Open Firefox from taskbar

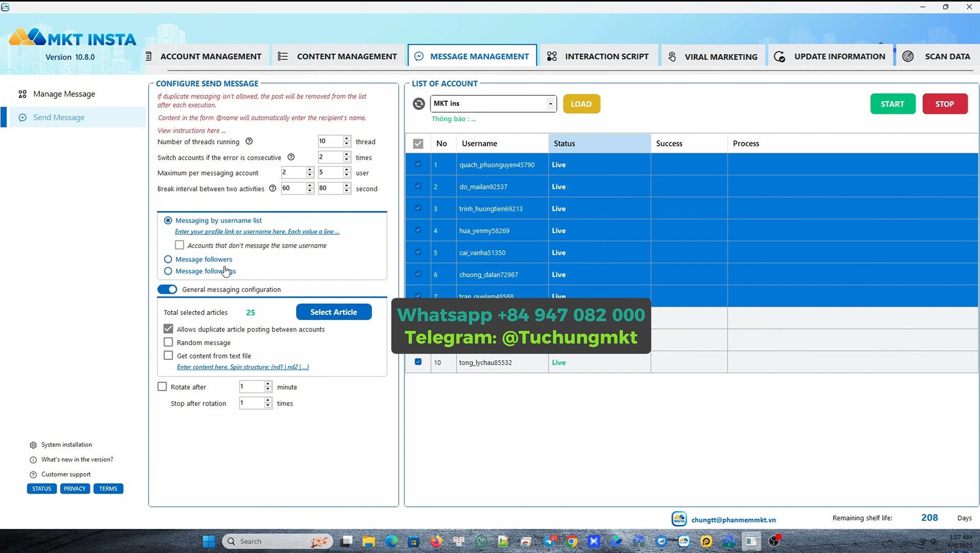click(436, 541)
